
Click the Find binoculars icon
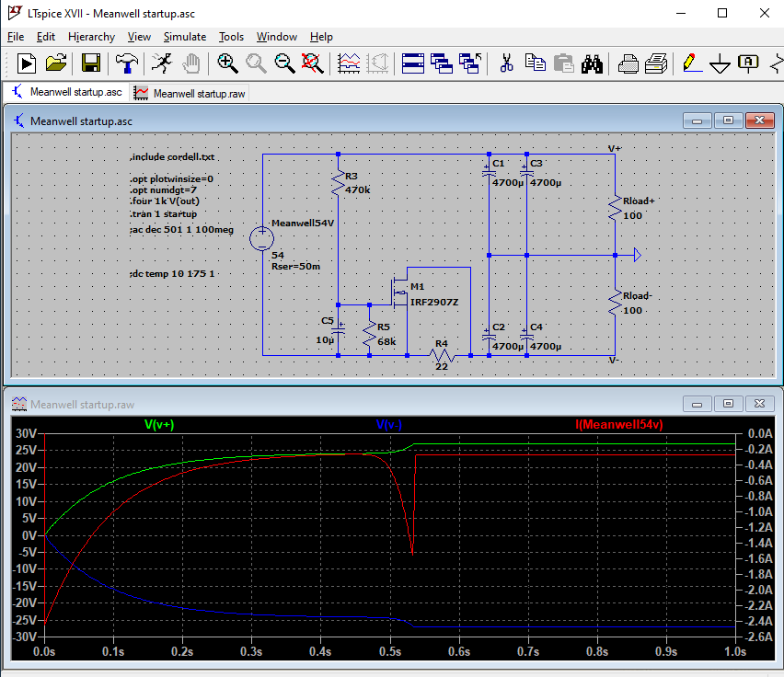point(593,63)
